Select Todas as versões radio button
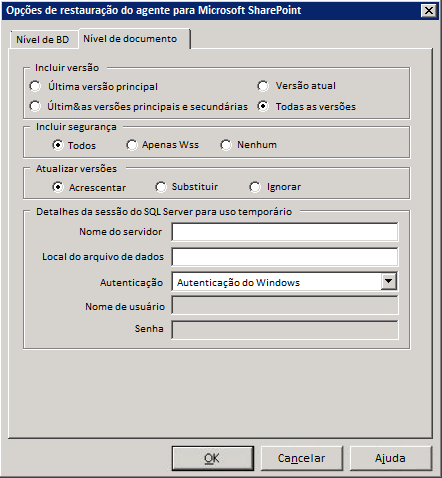Viewport: 442px width, 478px height. point(263,106)
